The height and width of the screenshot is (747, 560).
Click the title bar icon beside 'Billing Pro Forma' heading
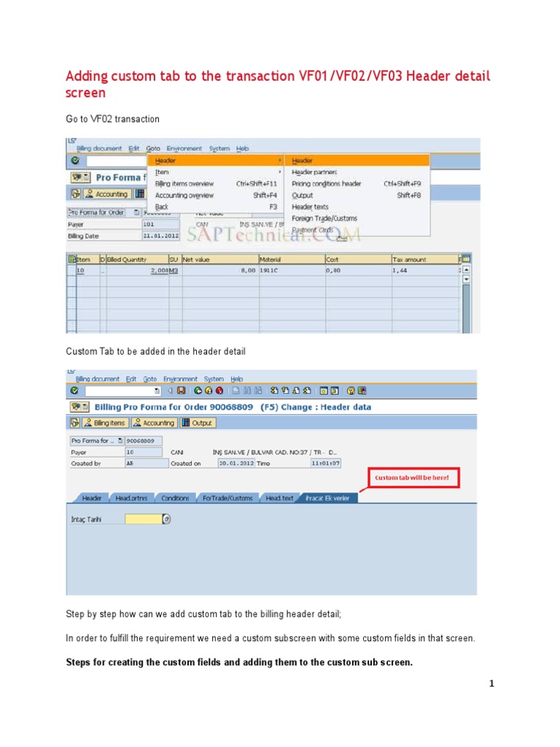[79, 407]
